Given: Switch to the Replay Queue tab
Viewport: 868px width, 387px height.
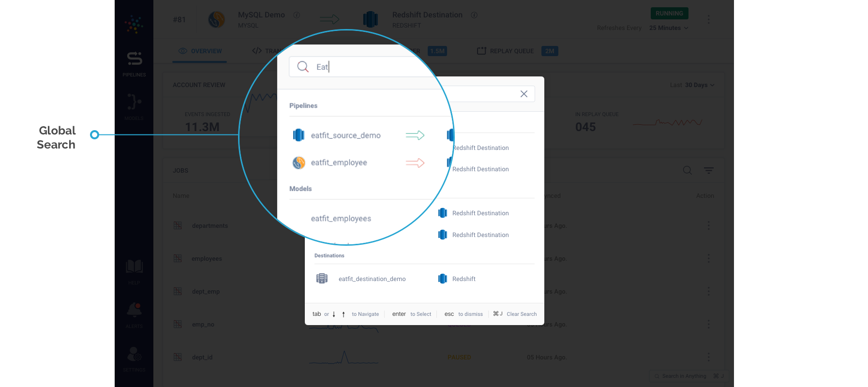Looking at the screenshot, I should 511,51.
